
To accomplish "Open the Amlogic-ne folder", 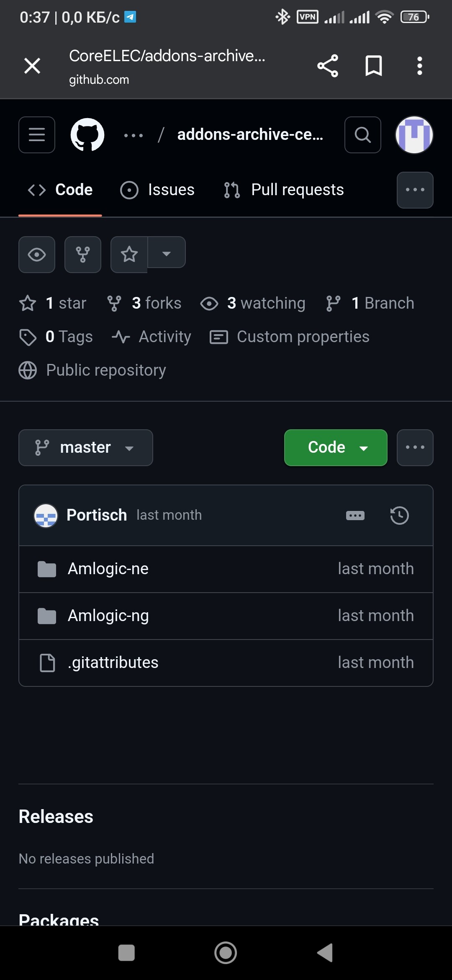I will [x=108, y=569].
